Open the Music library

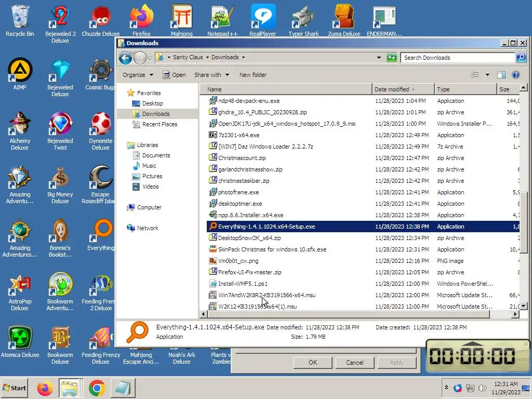pyautogui.click(x=149, y=166)
